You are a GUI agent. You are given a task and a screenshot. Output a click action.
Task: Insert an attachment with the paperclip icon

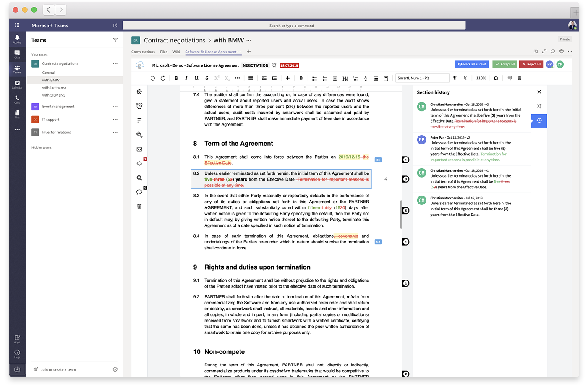(x=301, y=78)
